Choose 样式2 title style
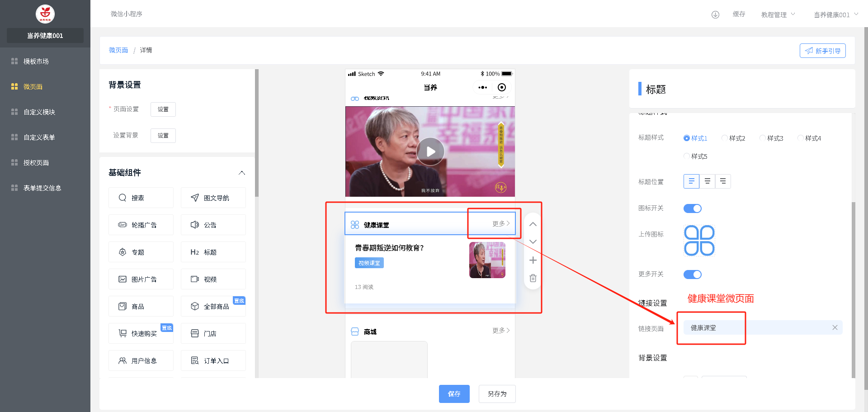868x412 pixels. (725, 138)
